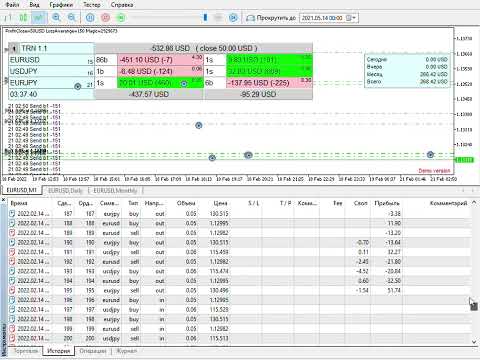The height and width of the screenshot is (360, 480).
Task: Adjust the visualization speed slider handle
Action: [205, 17]
